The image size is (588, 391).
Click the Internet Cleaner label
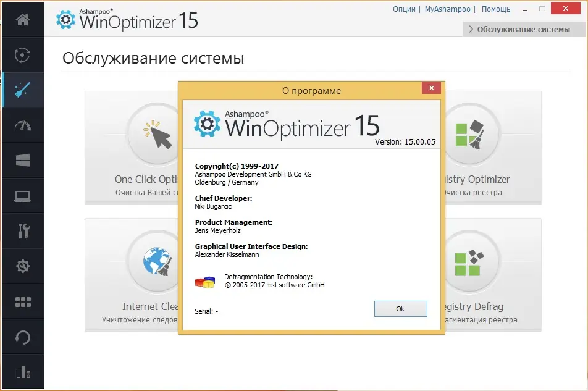150,306
